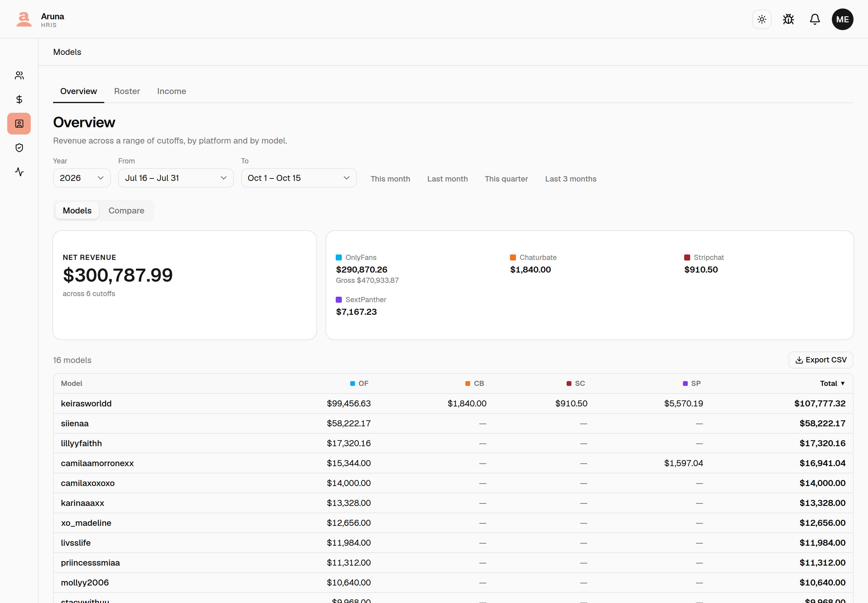Screen dimensions: 868x603
Task: Sort by the Total column header
Action: [832, 383]
